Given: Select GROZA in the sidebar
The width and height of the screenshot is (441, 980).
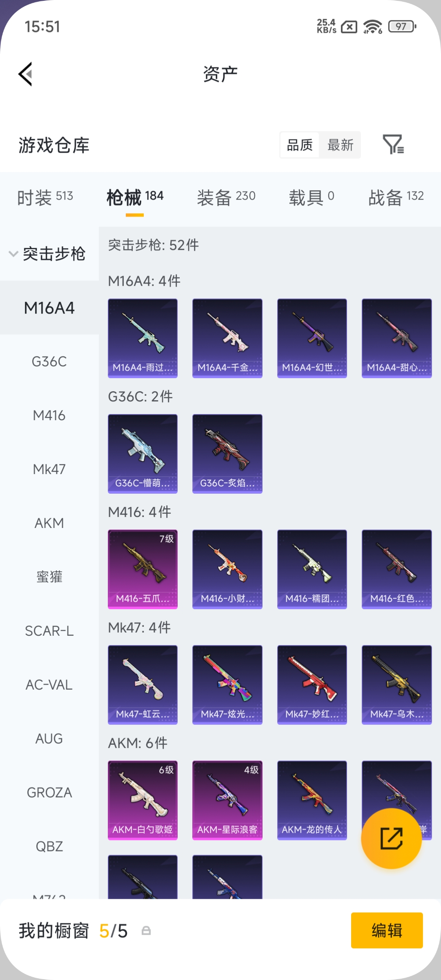Looking at the screenshot, I should coord(49,793).
